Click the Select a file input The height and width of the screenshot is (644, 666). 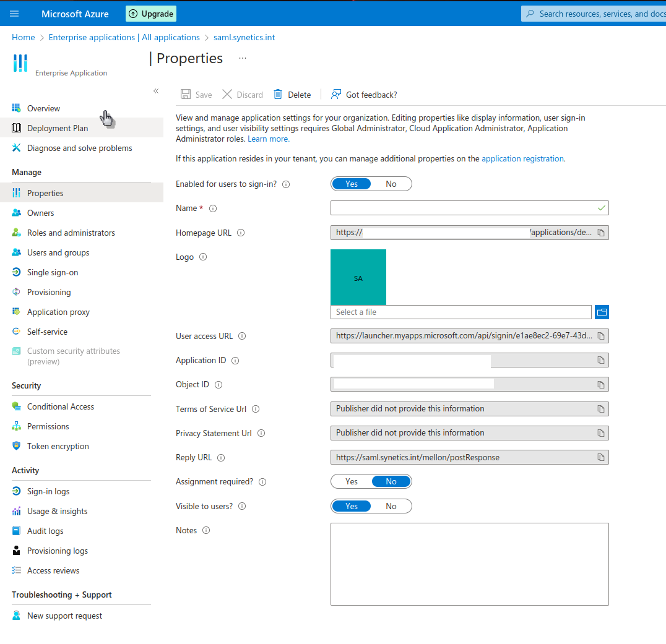(x=461, y=312)
